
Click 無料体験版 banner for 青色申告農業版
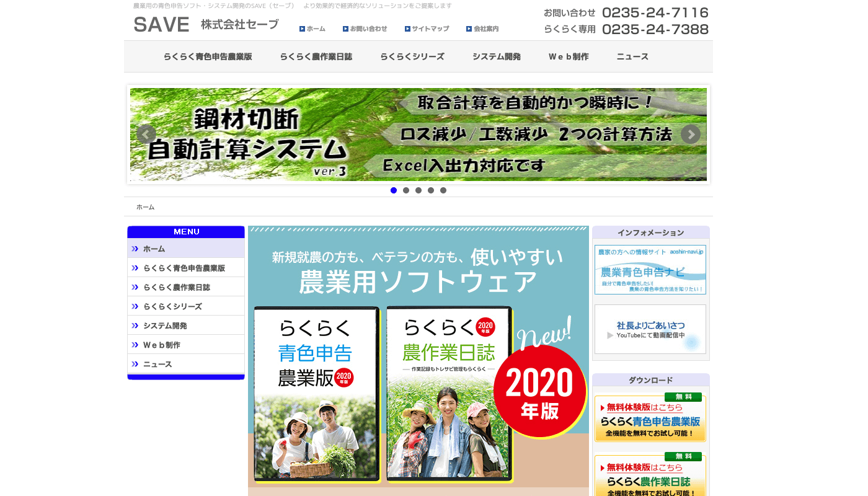coord(650,418)
